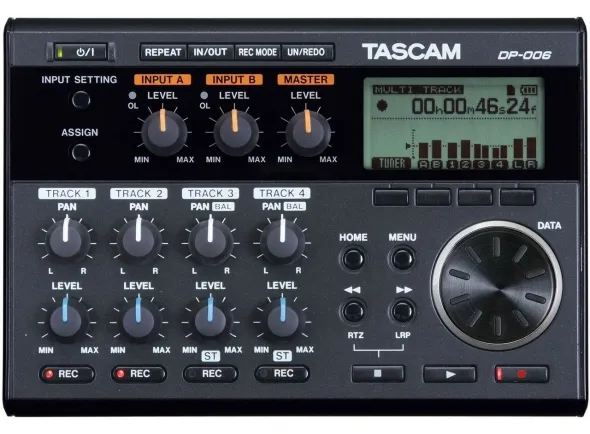Click the TASCAM logo

[411, 52]
